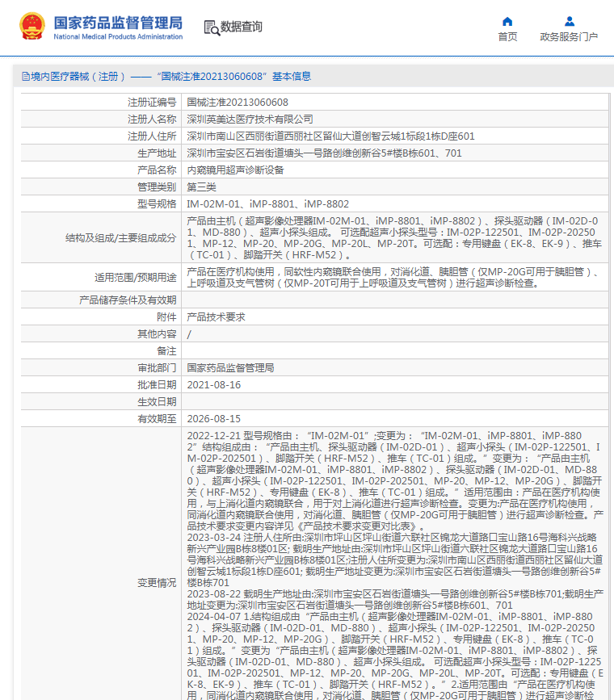Image resolution: width=614 pixels, height=700 pixels.
Task: Click the 首页 home icon
Action: pos(507,22)
